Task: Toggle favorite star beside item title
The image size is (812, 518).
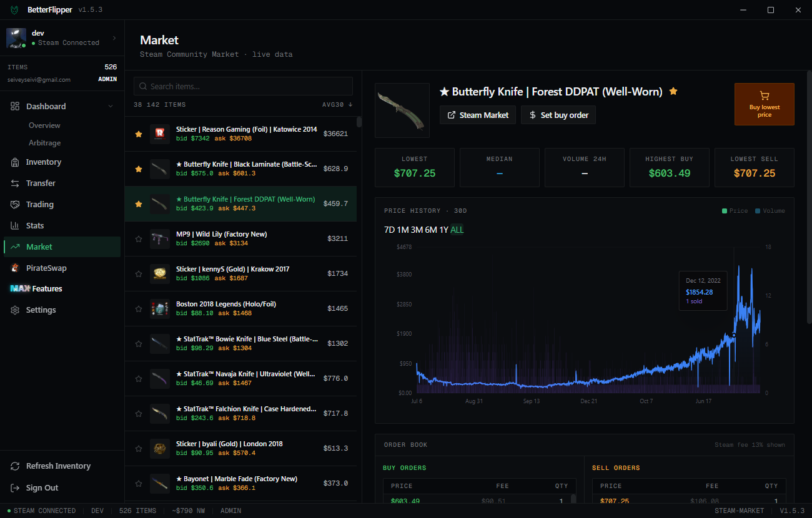Action: tap(673, 91)
